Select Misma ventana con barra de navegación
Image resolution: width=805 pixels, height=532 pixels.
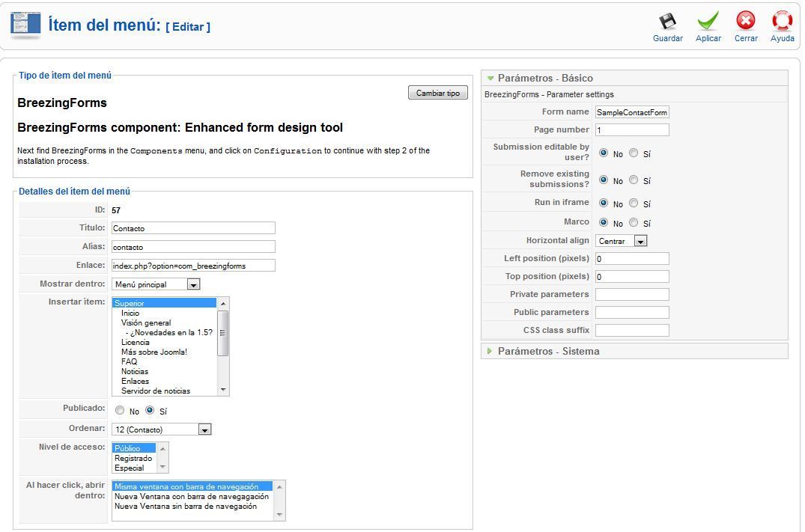pos(193,487)
